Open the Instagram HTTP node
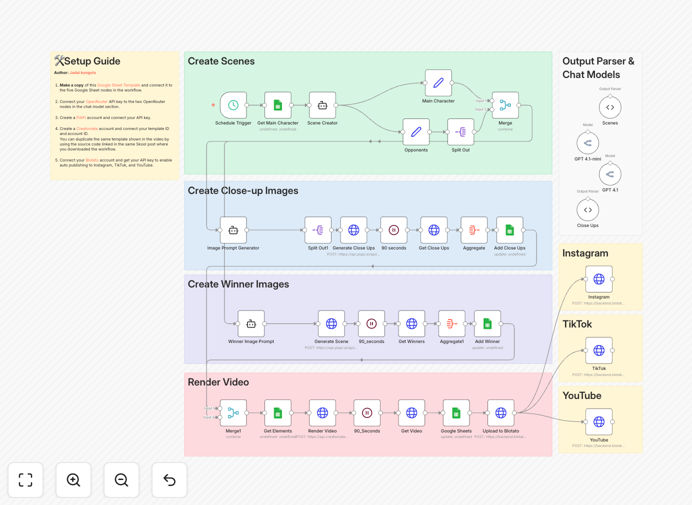 [x=599, y=279]
